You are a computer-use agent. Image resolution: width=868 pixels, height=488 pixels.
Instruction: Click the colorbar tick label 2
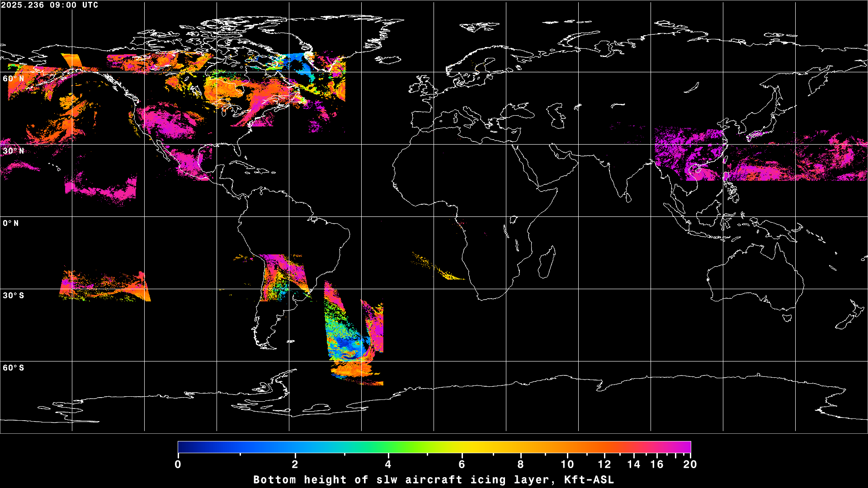pos(295,465)
